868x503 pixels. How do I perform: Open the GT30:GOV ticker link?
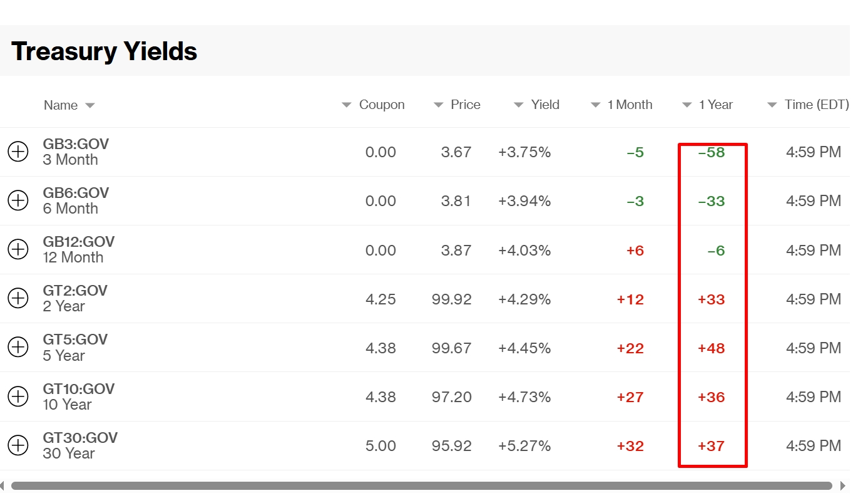point(80,438)
